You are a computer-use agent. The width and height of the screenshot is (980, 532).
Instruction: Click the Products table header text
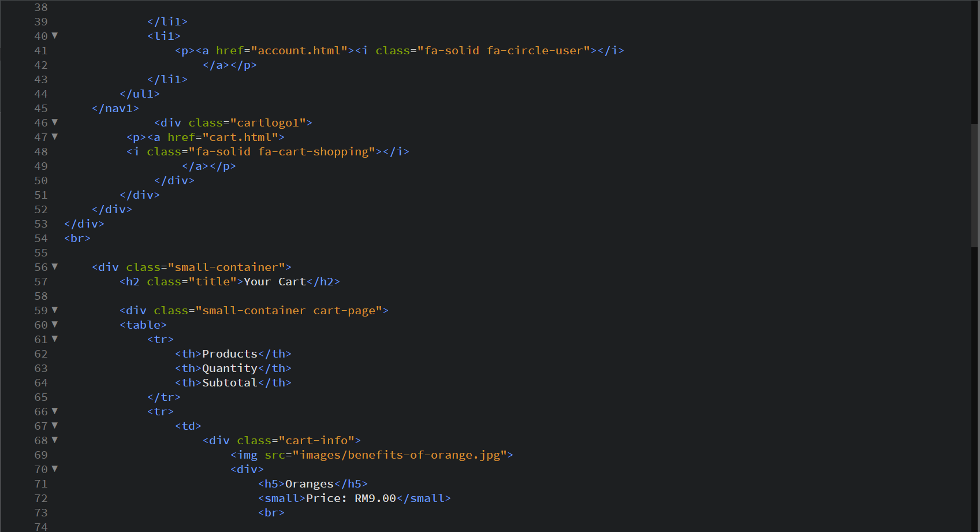pos(229,354)
